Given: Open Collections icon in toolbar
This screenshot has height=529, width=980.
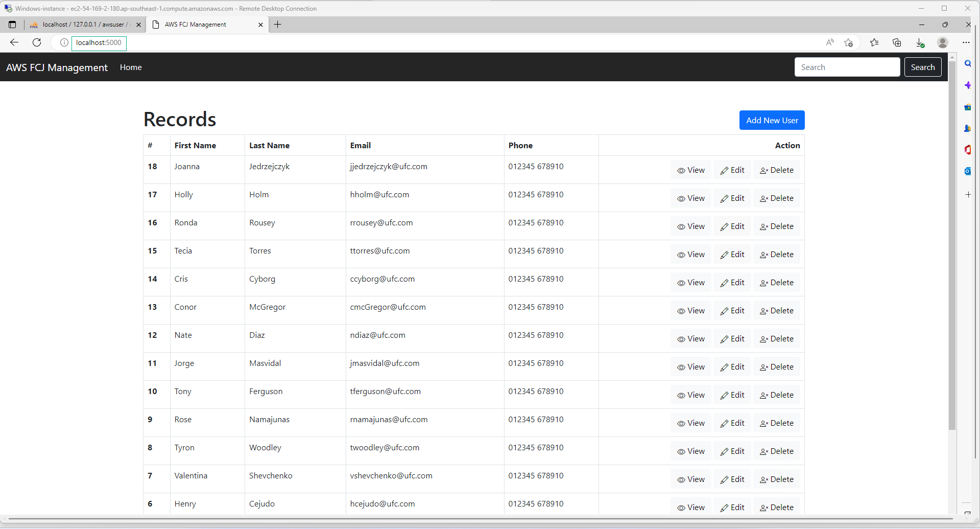Looking at the screenshot, I should (897, 42).
